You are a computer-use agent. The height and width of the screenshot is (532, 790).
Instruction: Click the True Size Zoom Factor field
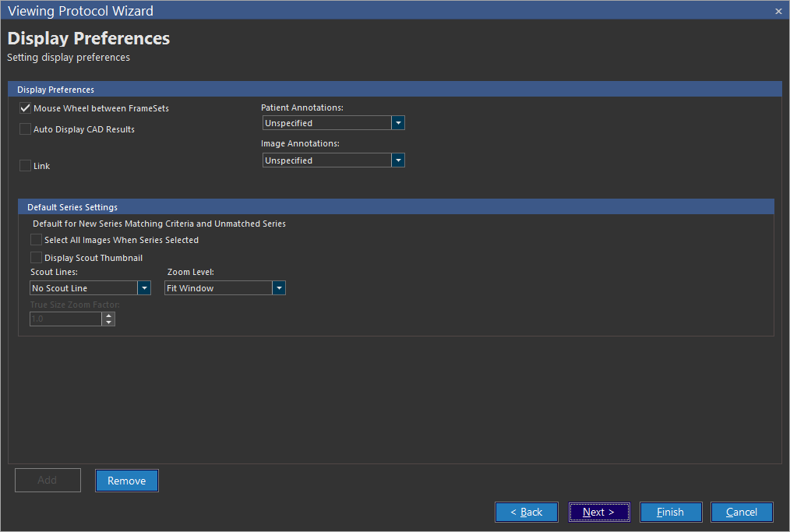65,319
